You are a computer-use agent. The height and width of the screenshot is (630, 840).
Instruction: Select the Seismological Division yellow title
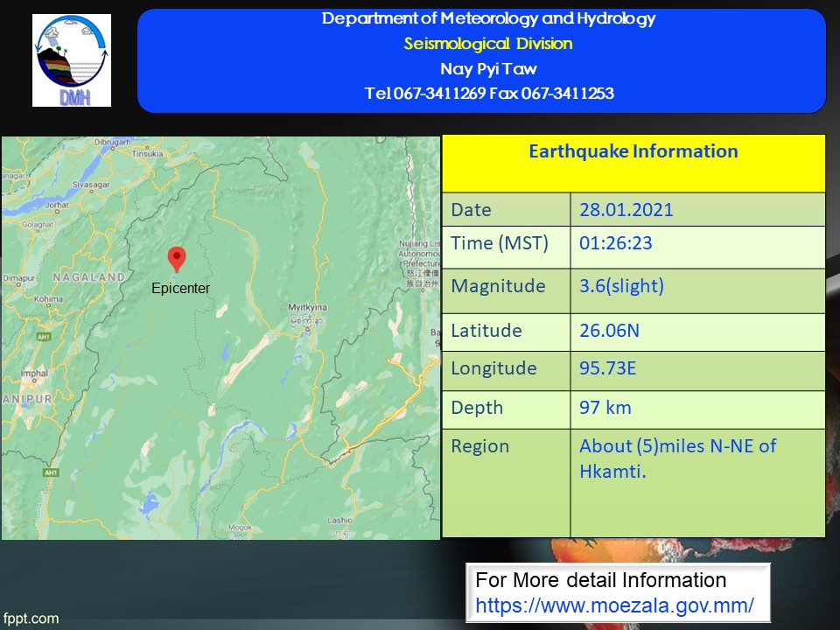(487, 44)
